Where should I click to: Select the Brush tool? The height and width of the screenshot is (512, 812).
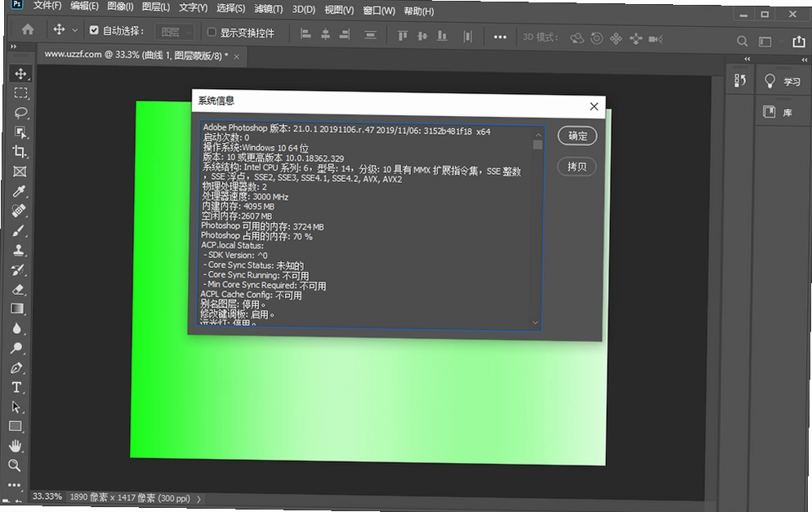click(19, 230)
